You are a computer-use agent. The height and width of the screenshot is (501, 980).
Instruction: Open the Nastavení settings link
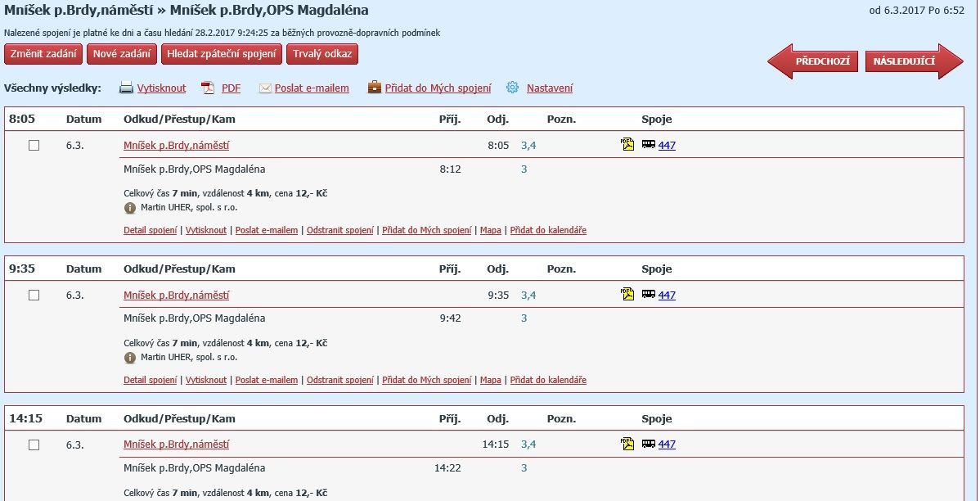(x=550, y=88)
